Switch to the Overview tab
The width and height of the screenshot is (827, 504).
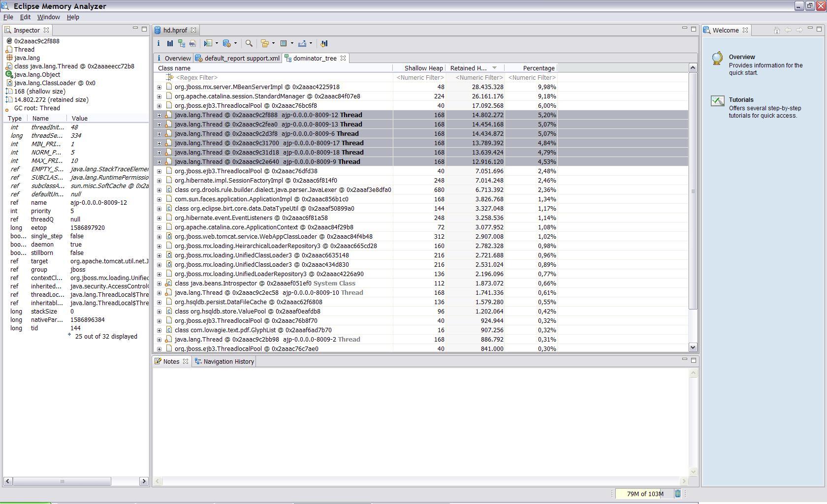[x=173, y=58]
